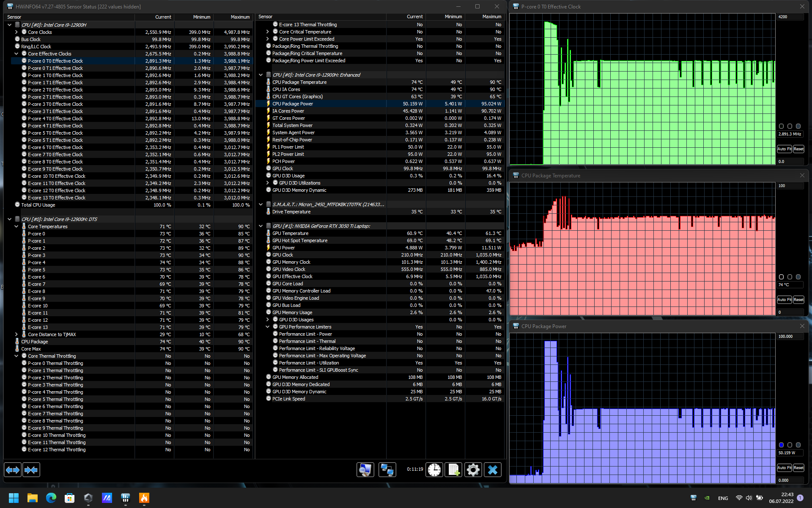
Task: Click the reset clock timer icon
Action: click(434, 470)
